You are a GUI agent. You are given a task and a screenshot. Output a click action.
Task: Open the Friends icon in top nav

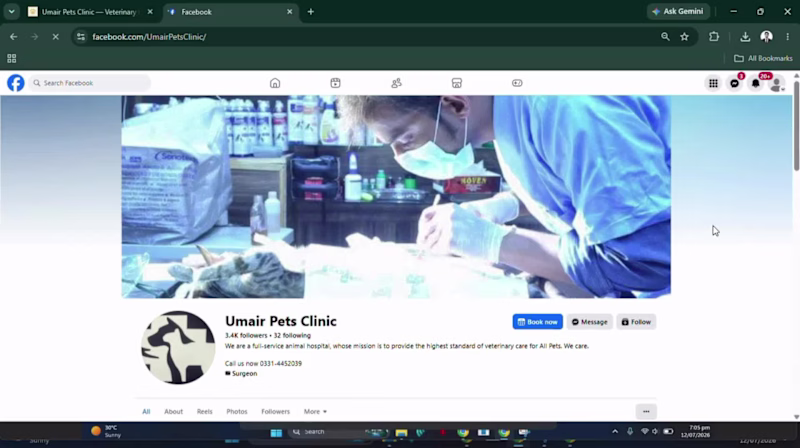396,83
